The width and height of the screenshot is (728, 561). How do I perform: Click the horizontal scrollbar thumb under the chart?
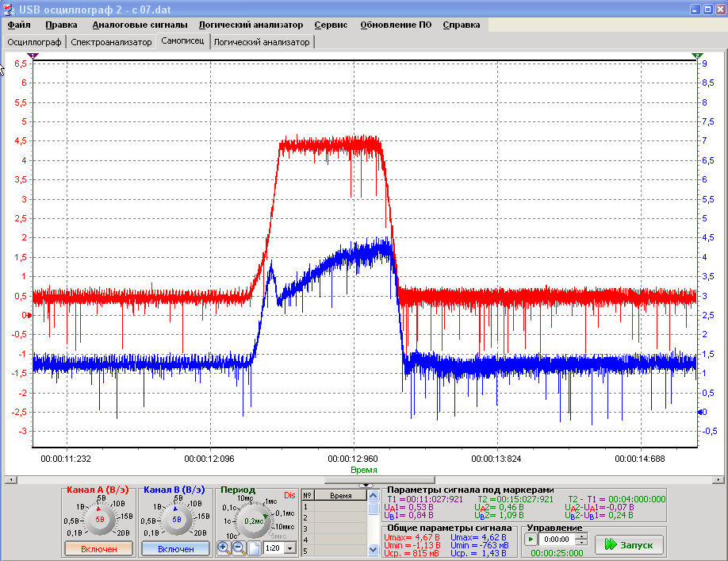[x=379, y=479]
